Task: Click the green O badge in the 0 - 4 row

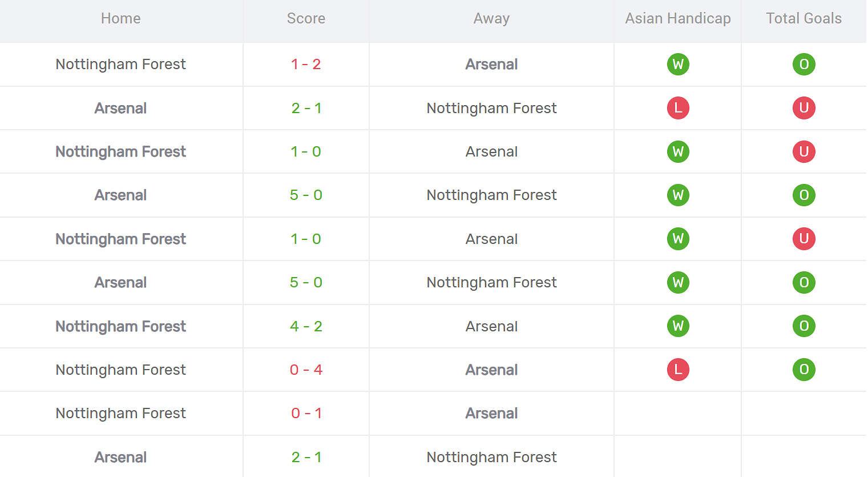Action: [x=804, y=370]
